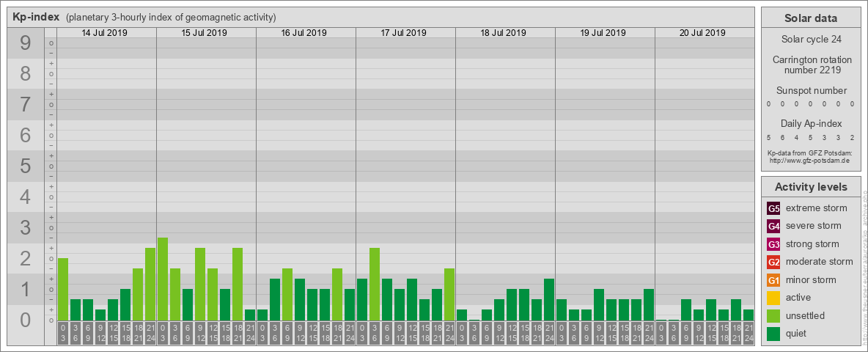Click the 16 Jul 6–9h unsettled bar

(287, 295)
